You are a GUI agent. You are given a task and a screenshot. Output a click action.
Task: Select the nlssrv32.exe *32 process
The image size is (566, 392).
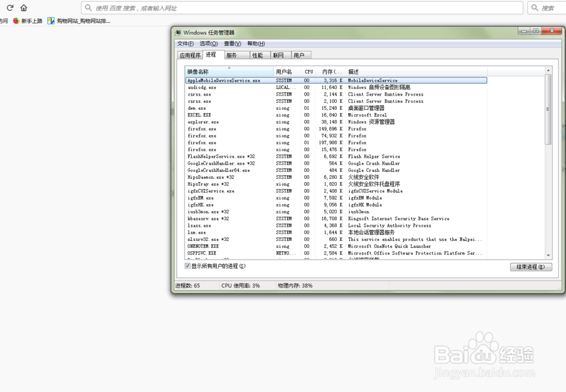[336, 239]
